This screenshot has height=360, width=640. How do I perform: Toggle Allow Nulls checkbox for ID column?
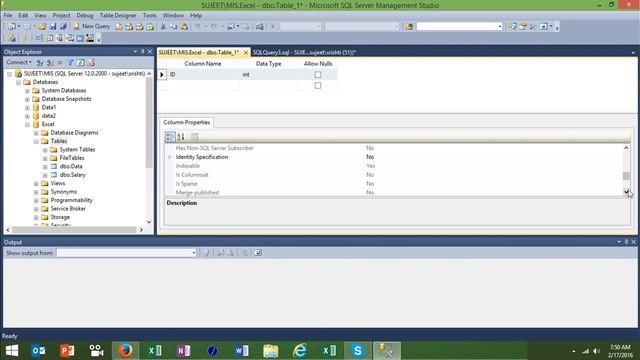click(x=318, y=75)
